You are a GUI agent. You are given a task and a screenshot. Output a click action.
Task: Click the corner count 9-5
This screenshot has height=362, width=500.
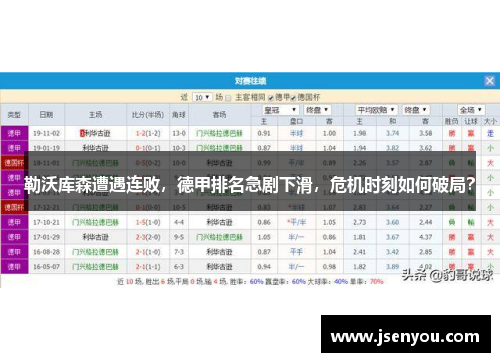(x=179, y=237)
